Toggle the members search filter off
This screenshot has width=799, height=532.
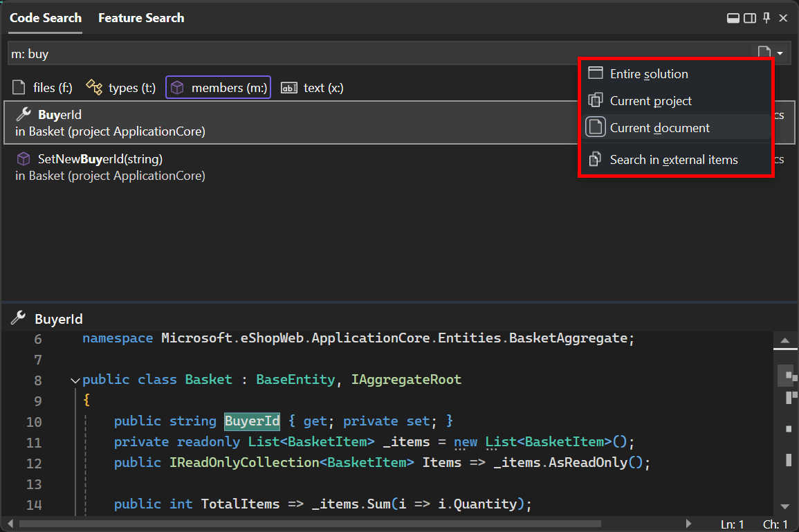coord(218,87)
